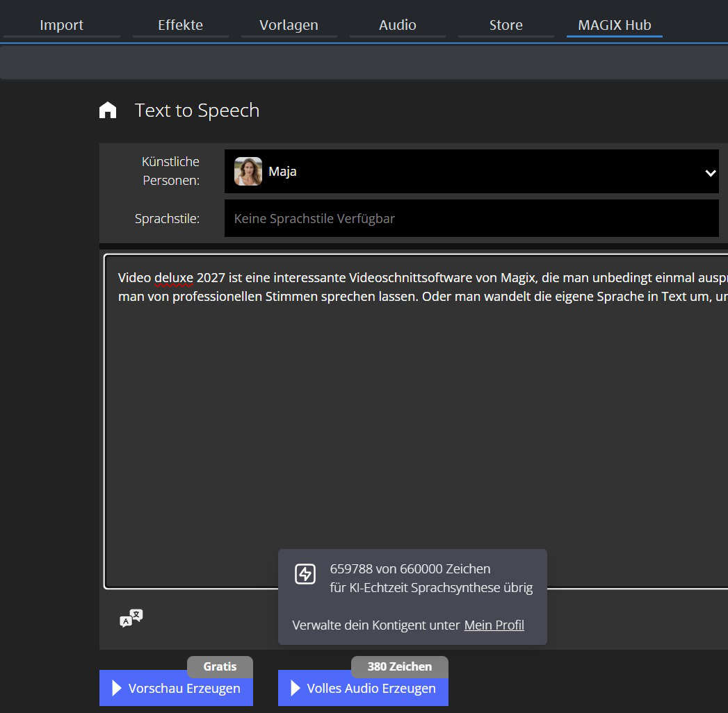The height and width of the screenshot is (713, 728).
Task: Switch to the Effekte tab
Action: point(180,25)
